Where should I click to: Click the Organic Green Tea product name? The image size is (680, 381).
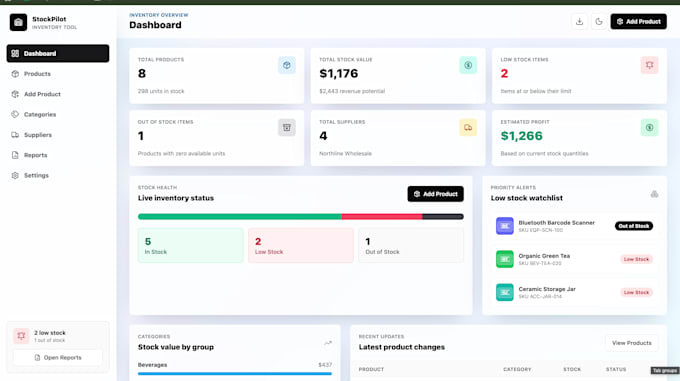544,256
